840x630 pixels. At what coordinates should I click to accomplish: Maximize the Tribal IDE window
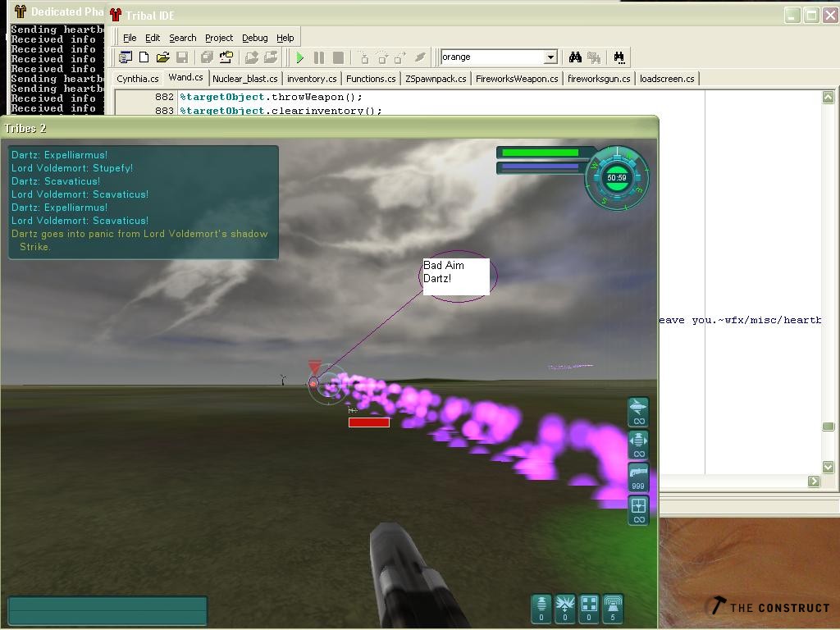click(x=811, y=15)
